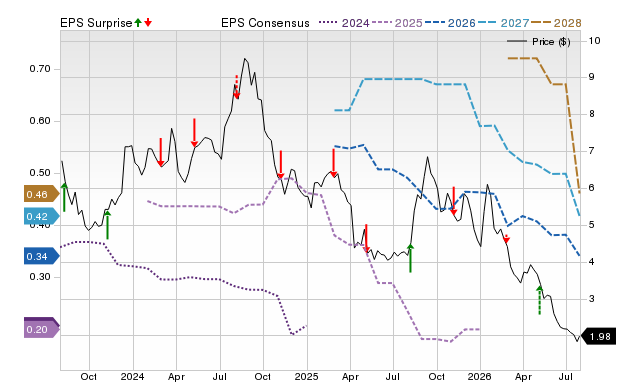Image resolution: width=640 pixels, height=382 pixels.
Task: Select the 6 price axis label
Action: click(591, 188)
